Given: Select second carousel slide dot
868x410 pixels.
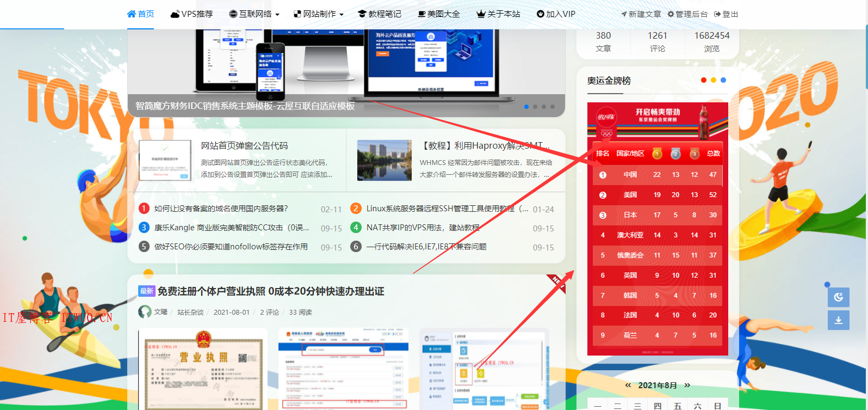Looking at the screenshot, I should tap(535, 107).
